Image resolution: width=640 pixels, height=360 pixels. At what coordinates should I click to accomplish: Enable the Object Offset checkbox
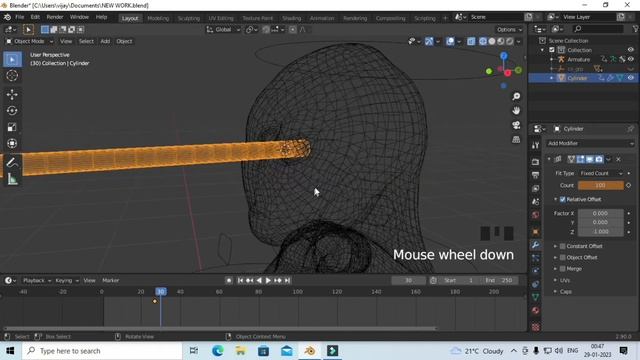562,258
